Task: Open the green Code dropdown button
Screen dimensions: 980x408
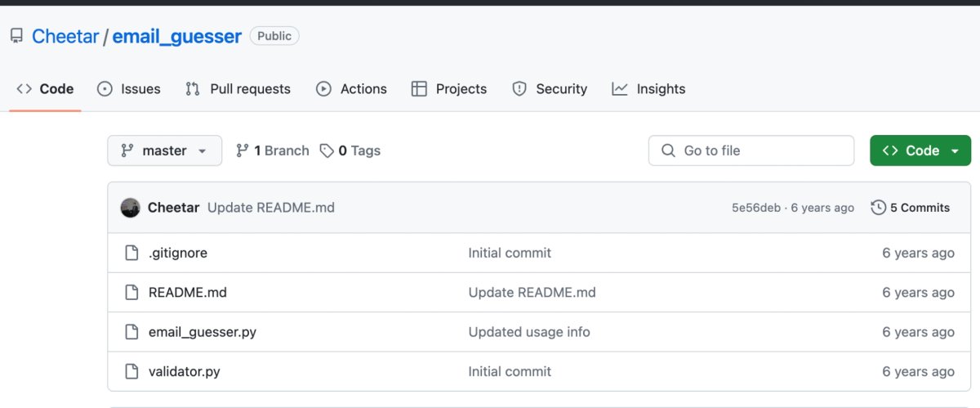Action: (x=920, y=150)
